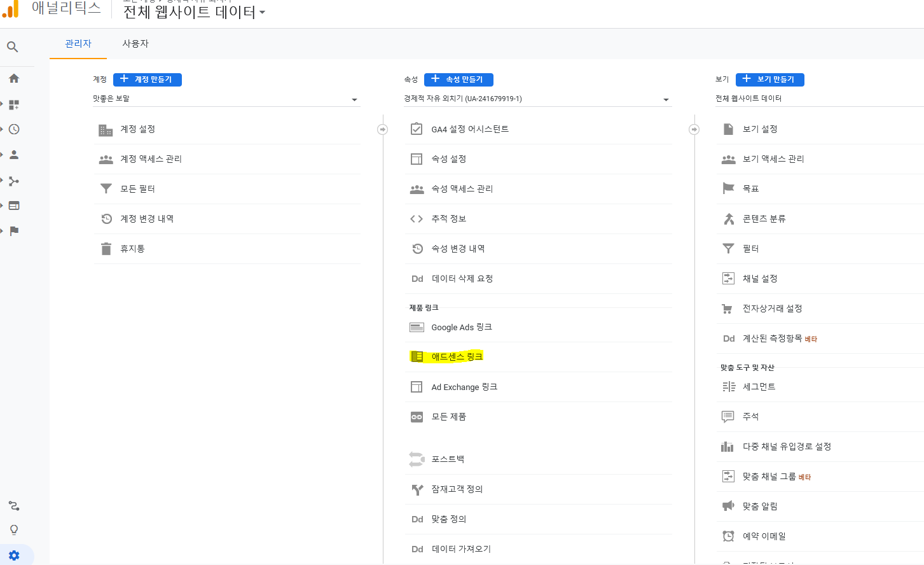
Task: Open the 전체 웹사이트 데이터 header dropdown
Action: [195, 12]
